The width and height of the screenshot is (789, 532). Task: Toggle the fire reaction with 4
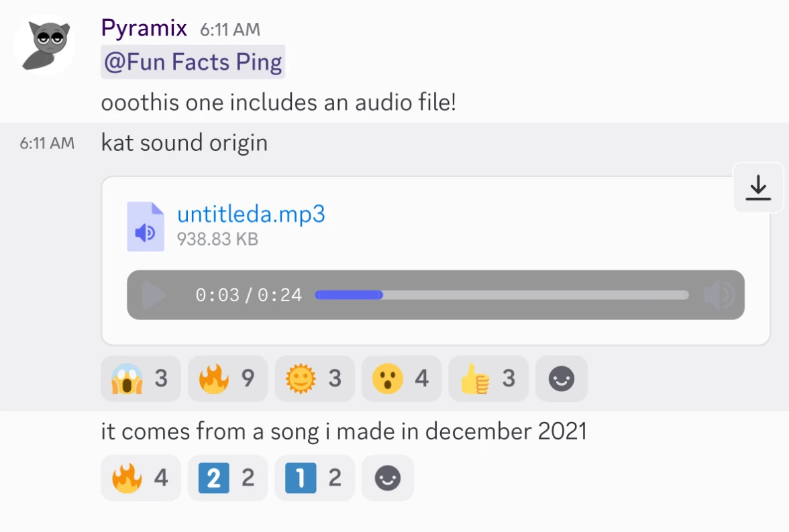tap(141, 478)
